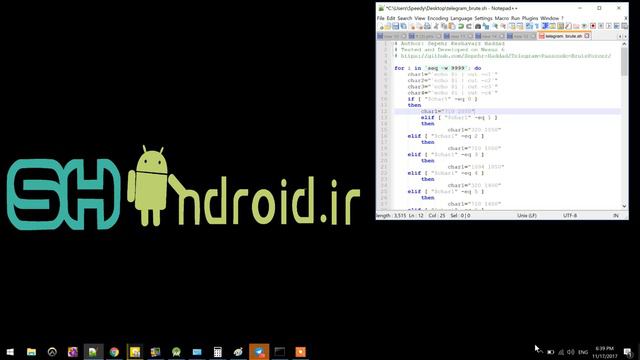
Task: Click the Copy toolbar icon
Action: coord(444,26)
